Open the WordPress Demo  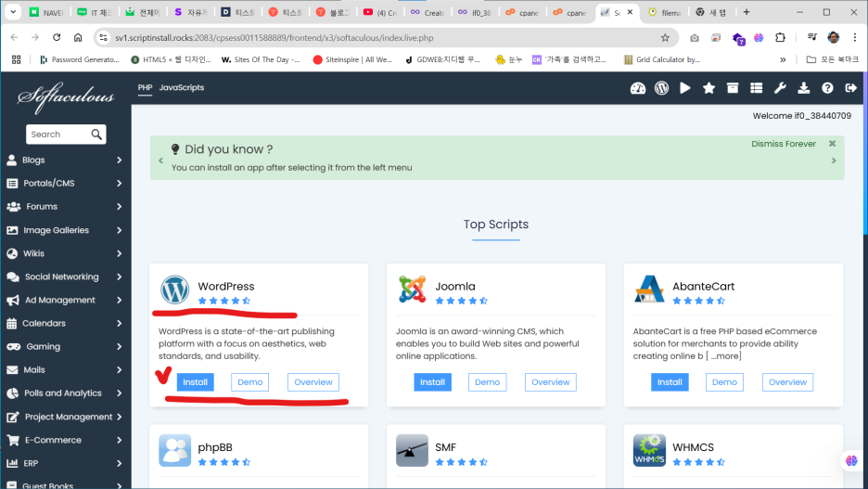249,382
